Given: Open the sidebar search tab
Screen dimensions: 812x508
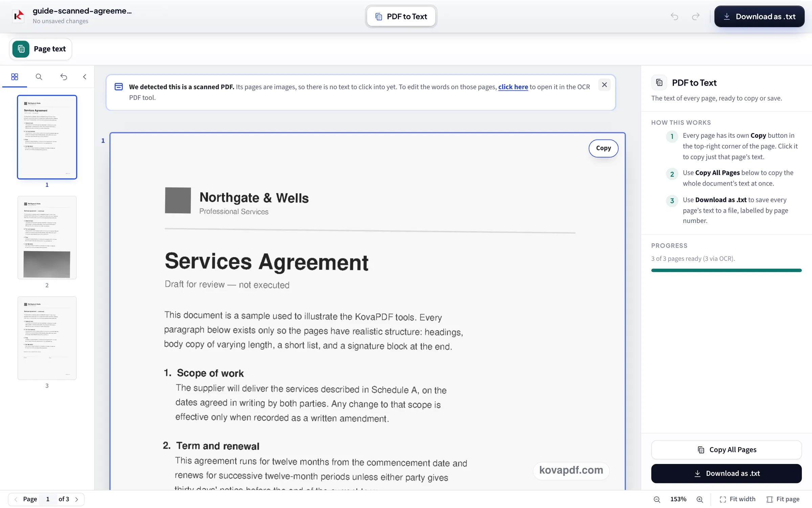Looking at the screenshot, I should [x=39, y=77].
